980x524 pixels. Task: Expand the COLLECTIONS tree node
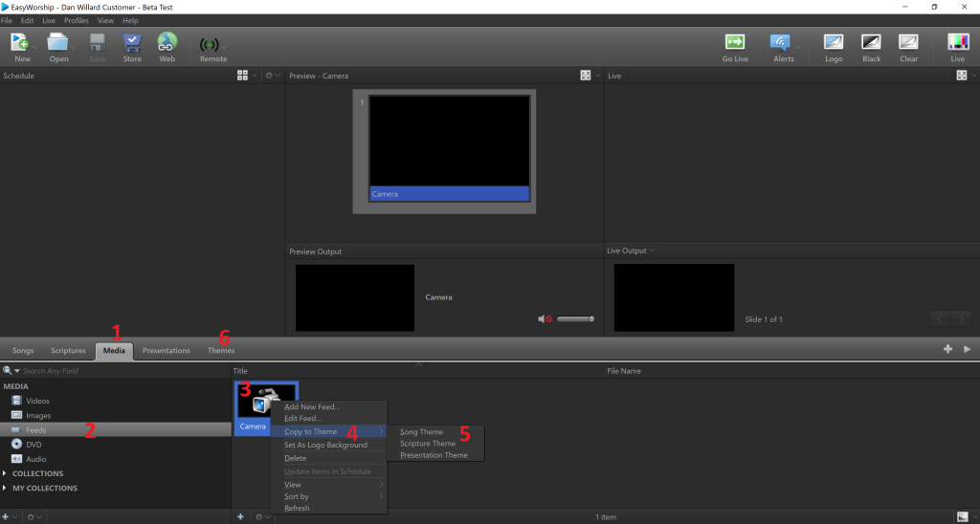point(6,473)
